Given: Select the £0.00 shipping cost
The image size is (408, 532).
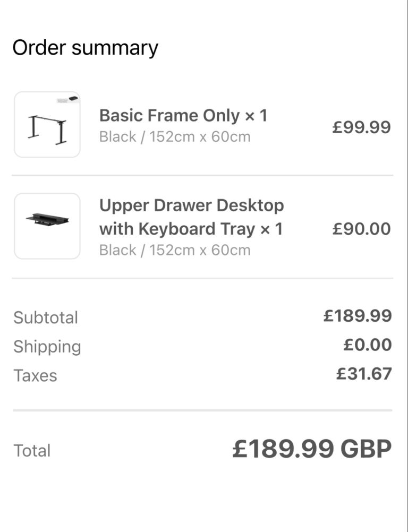Looking at the screenshot, I should tap(368, 345).
